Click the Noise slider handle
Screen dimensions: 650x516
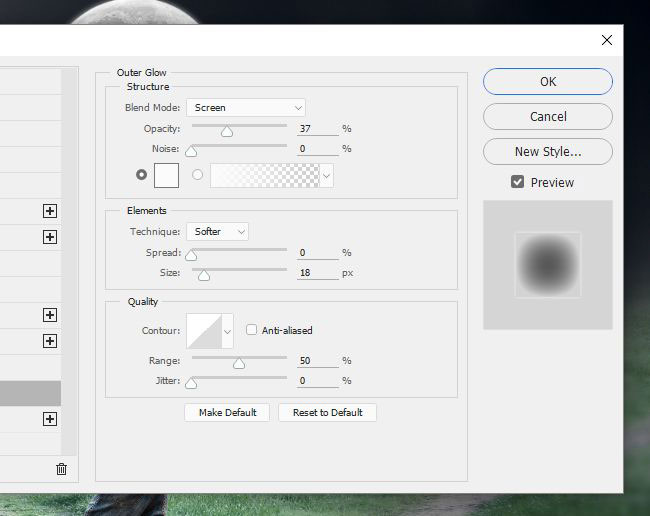click(x=191, y=151)
